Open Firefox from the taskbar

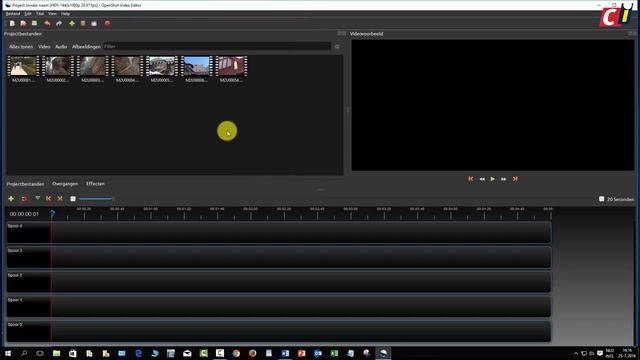[x=253, y=353]
